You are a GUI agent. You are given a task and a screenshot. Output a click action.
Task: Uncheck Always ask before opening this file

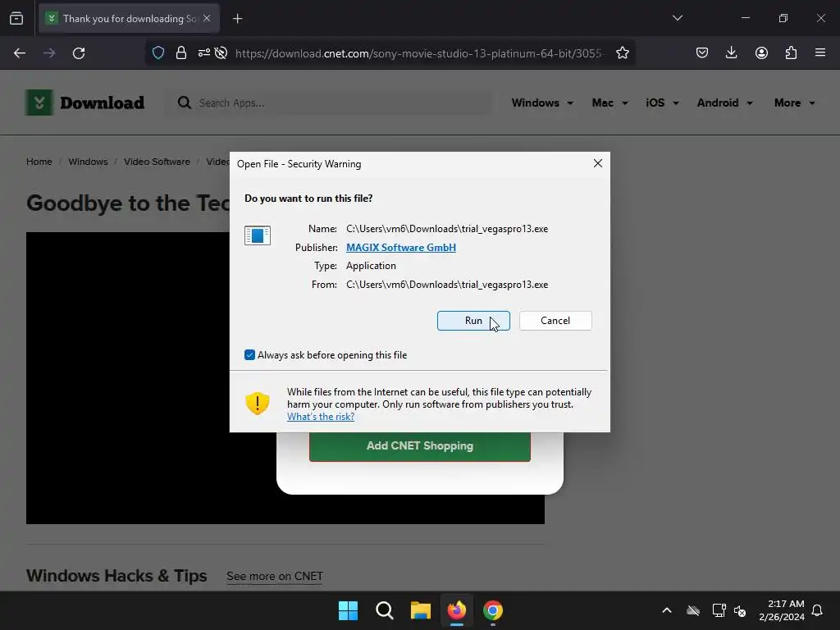point(249,354)
